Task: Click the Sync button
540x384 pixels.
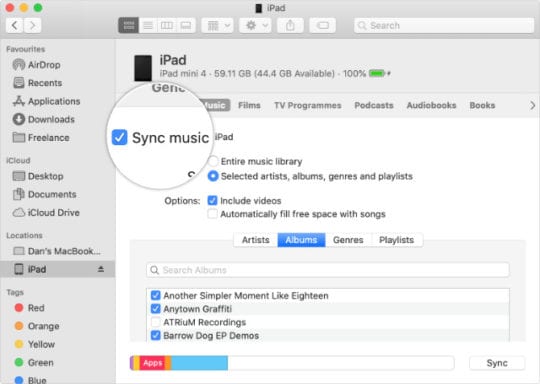Action: click(497, 363)
